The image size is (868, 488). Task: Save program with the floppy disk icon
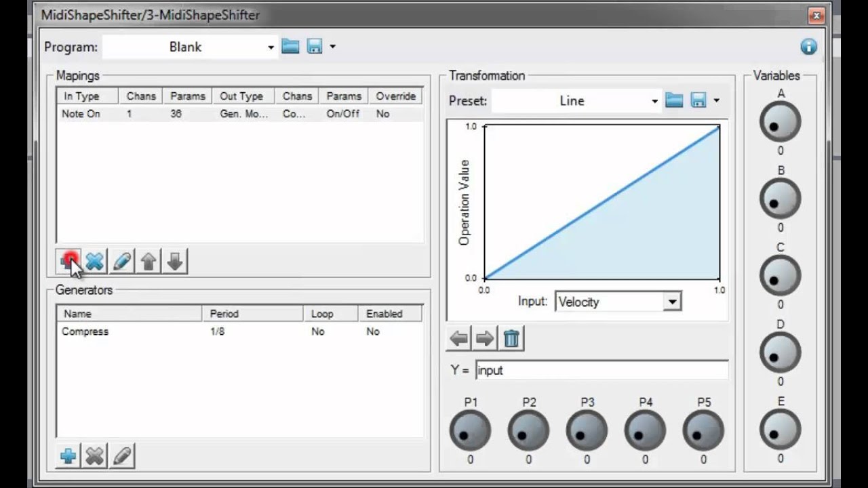click(315, 46)
